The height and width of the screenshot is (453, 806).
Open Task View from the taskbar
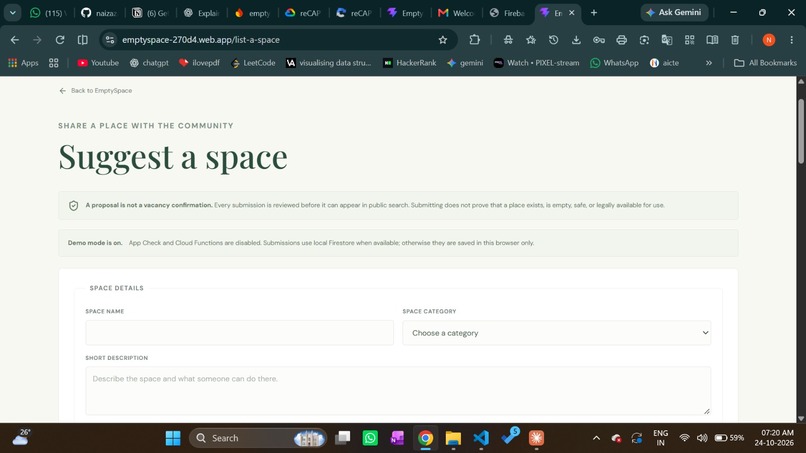click(x=342, y=438)
